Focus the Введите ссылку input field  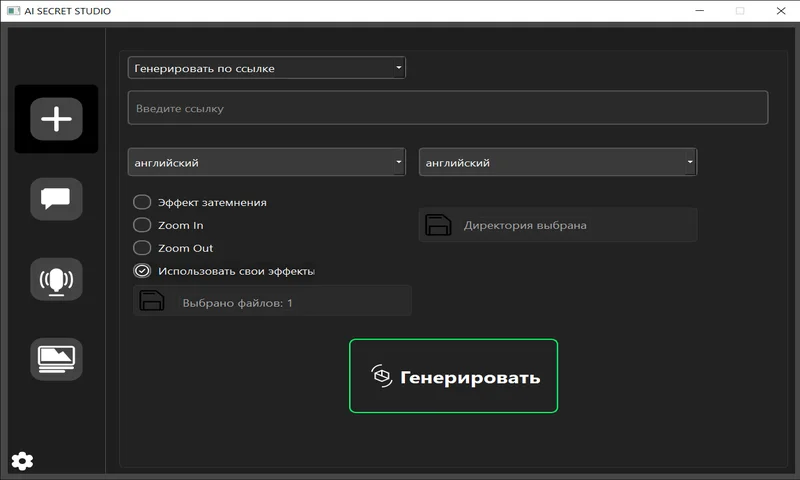447,108
